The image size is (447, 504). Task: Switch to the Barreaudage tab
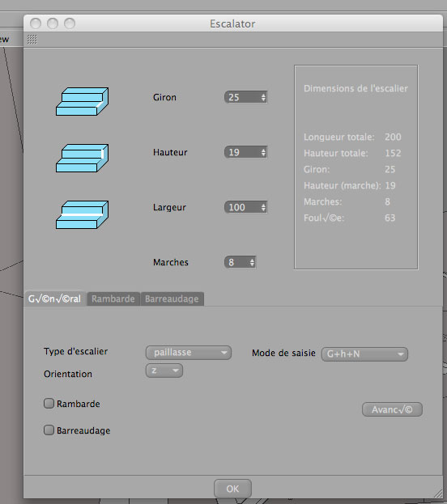172,299
